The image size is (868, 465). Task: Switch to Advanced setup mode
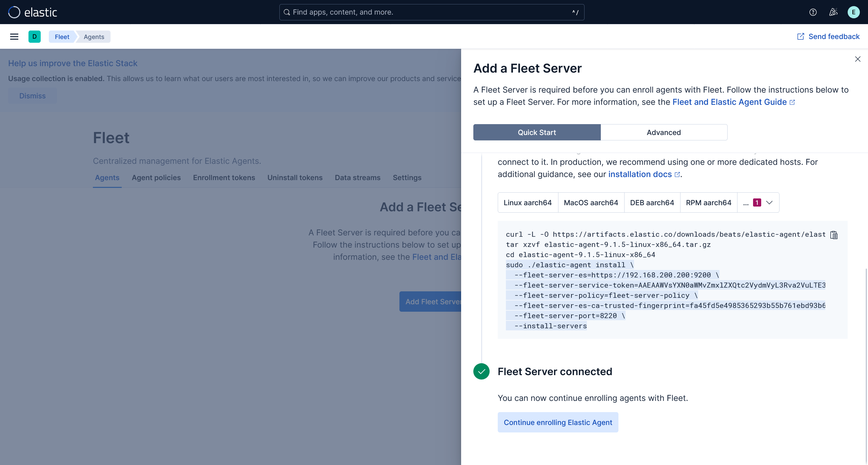click(x=664, y=132)
